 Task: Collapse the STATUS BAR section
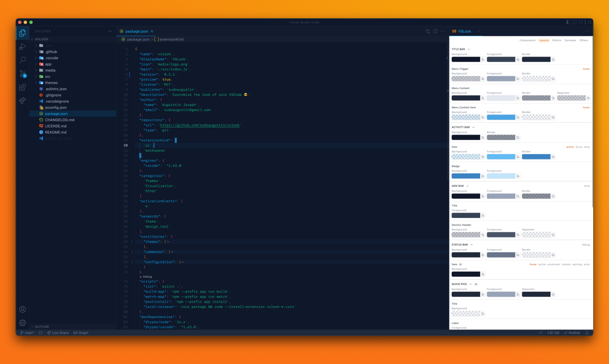[x=472, y=245]
